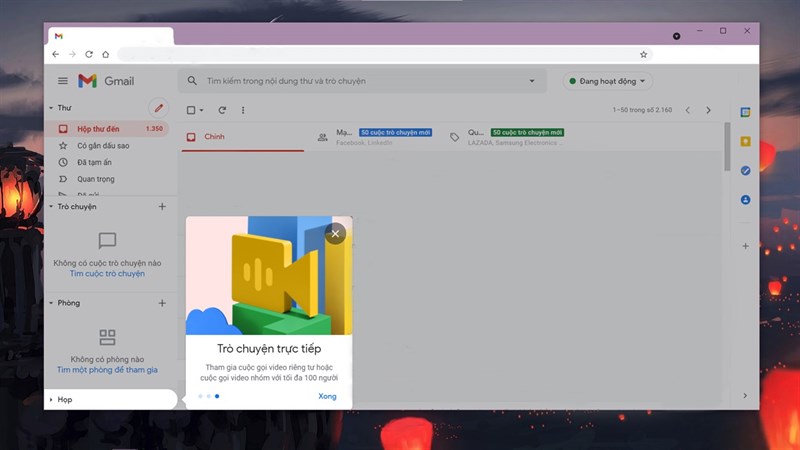Click the Gmail logo
This screenshot has height=450, width=800.
(x=106, y=81)
